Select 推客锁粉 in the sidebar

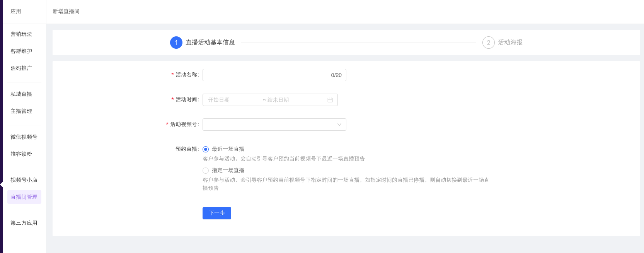pyautogui.click(x=21, y=154)
